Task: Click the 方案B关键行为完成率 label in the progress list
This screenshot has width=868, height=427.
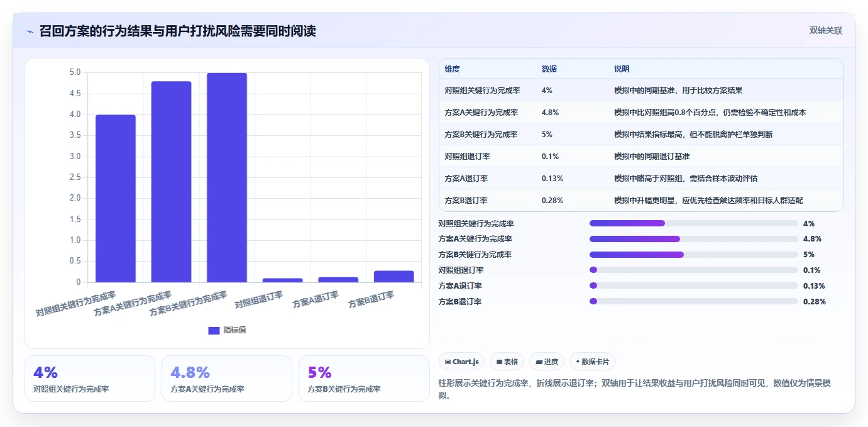Action: [475, 255]
